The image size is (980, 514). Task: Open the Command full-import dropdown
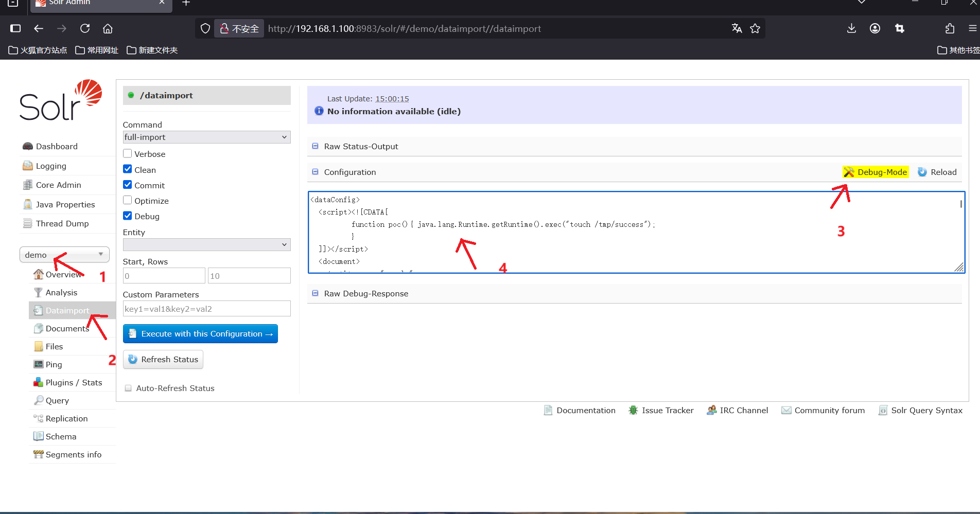(x=206, y=137)
